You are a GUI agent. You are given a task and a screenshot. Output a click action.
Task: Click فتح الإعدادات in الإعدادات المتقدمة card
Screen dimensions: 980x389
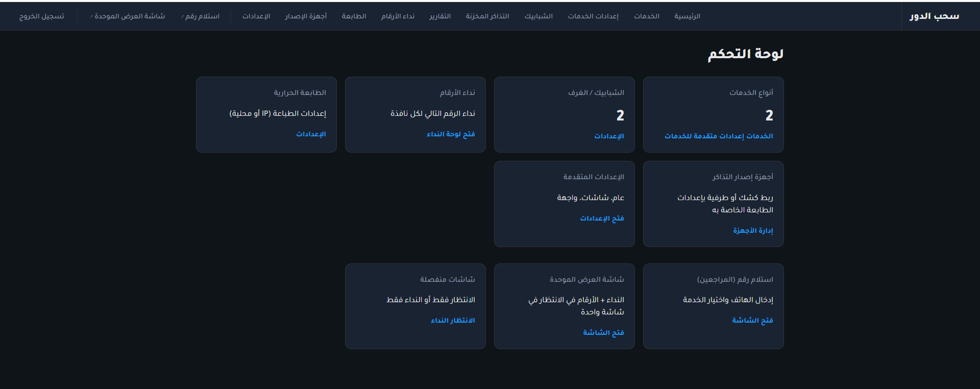(x=602, y=218)
